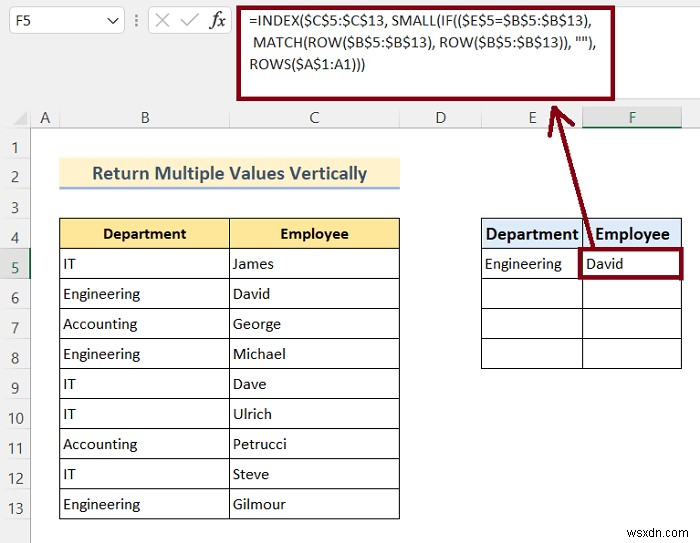The width and height of the screenshot is (700, 543).
Task: Select the Engineering cell beside Michael
Action: [145, 354]
